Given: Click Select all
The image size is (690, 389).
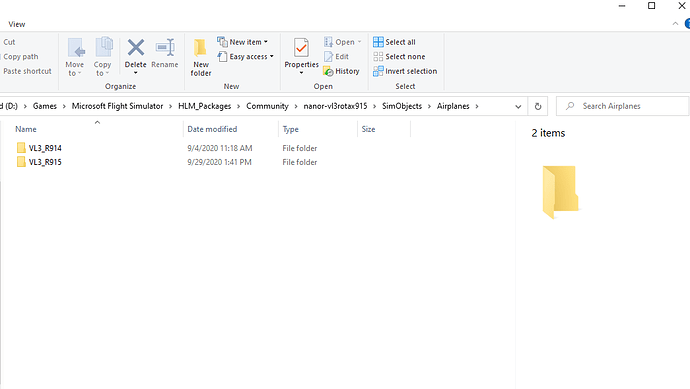Looking at the screenshot, I should click(394, 42).
